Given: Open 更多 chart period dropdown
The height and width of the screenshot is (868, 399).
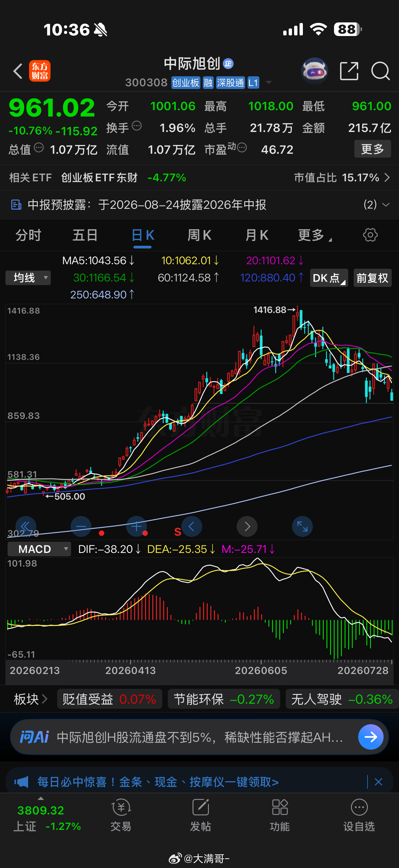Looking at the screenshot, I should click(x=315, y=235).
